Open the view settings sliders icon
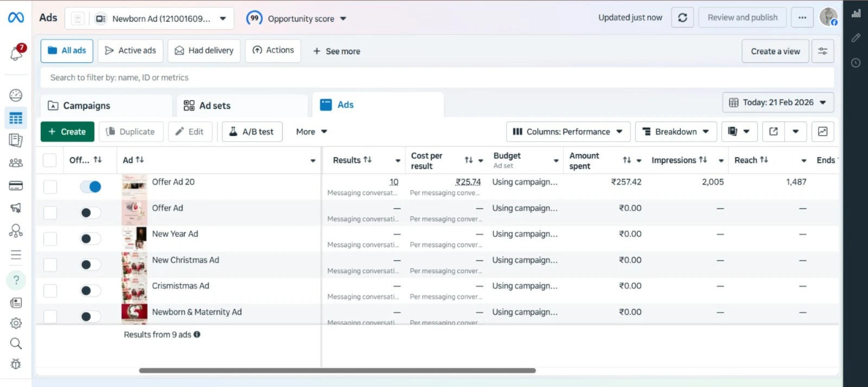The image size is (868, 387). click(x=823, y=51)
